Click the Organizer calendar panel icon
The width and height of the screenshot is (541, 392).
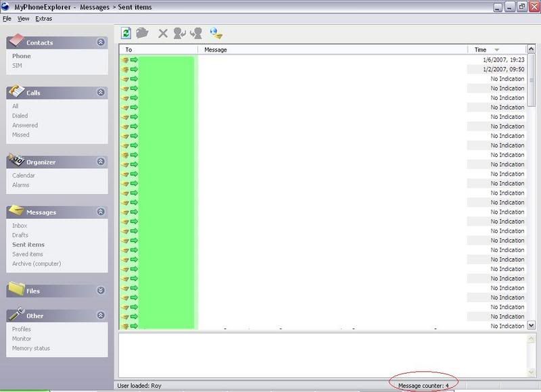(x=16, y=161)
